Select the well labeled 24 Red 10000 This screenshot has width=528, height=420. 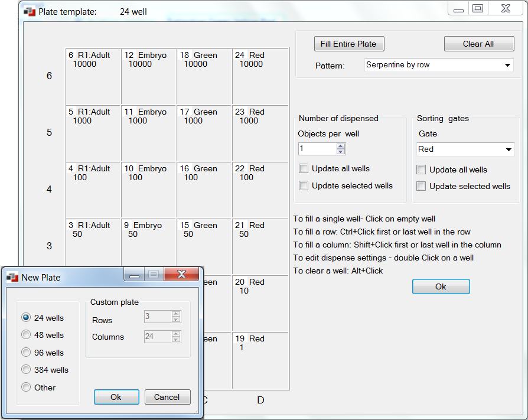(260, 77)
